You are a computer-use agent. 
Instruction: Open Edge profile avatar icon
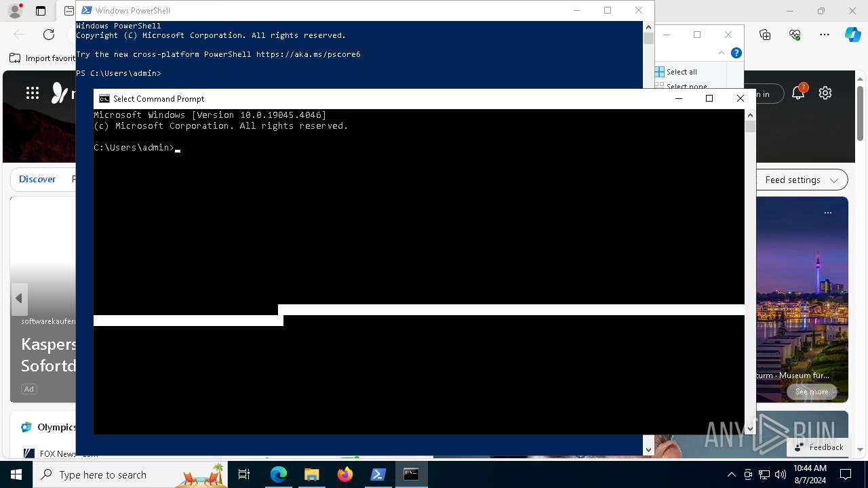pos(14,11)
